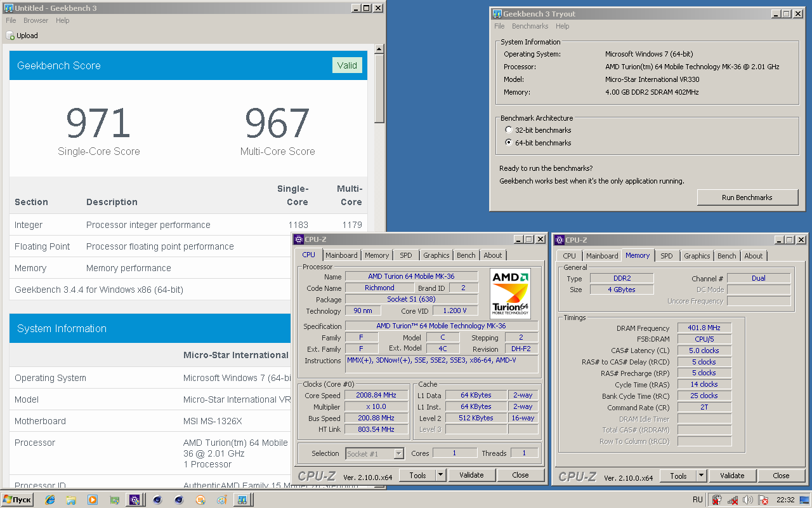Click the Core Speed 2008.84 MHz field

point(376,396)
